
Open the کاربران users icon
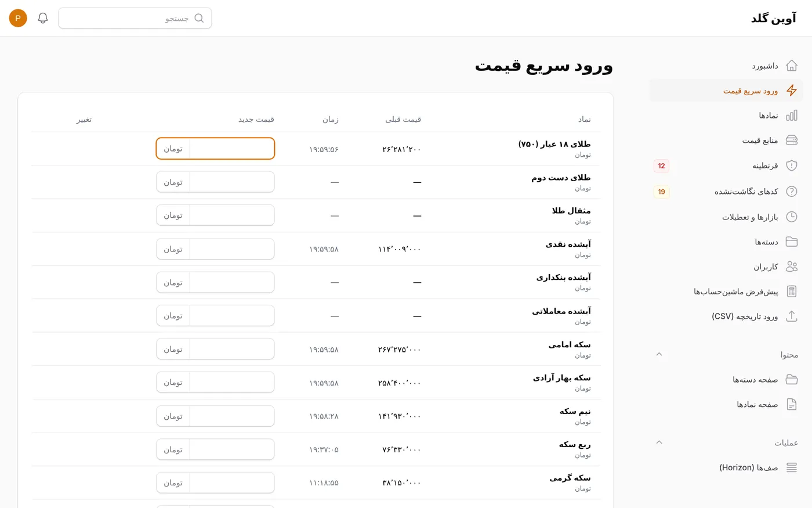(791, 266)
